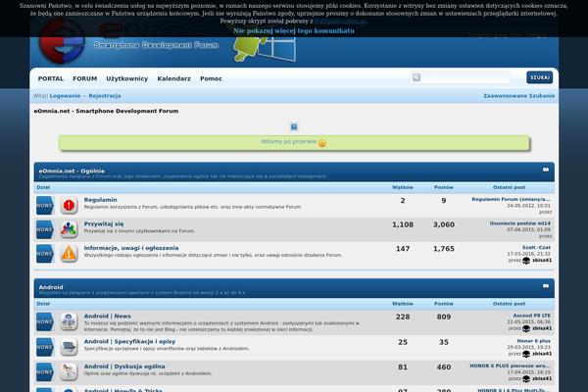
Task: Go to the FORUM menu item
Action: tap(84, 78)
